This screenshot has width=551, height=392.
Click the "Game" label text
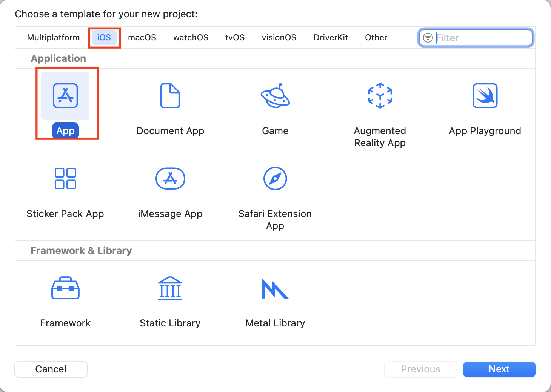click(275, 131)
